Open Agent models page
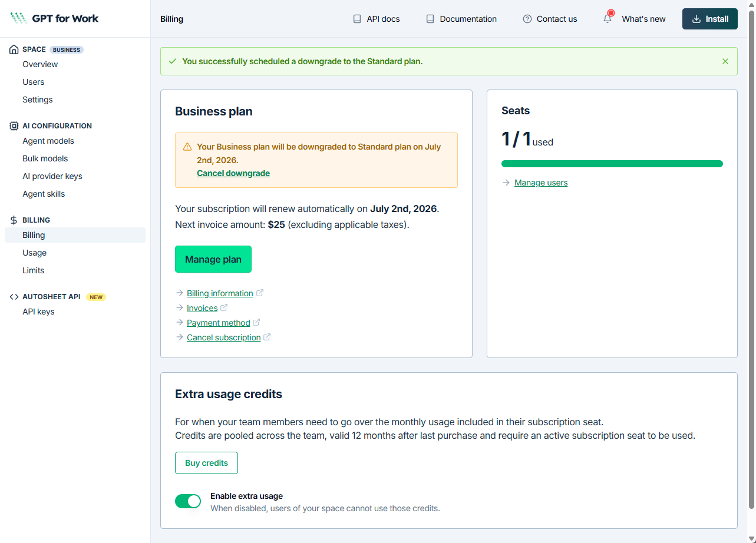The height and width of the screenshot is (543, 756). point(48,141)
